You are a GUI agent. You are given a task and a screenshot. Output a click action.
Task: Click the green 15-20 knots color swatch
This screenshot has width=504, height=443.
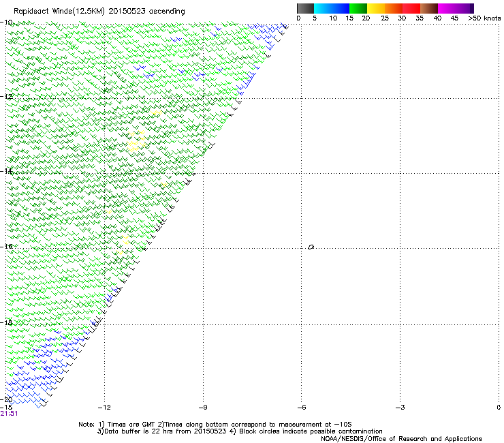click(x=358, y=8)
